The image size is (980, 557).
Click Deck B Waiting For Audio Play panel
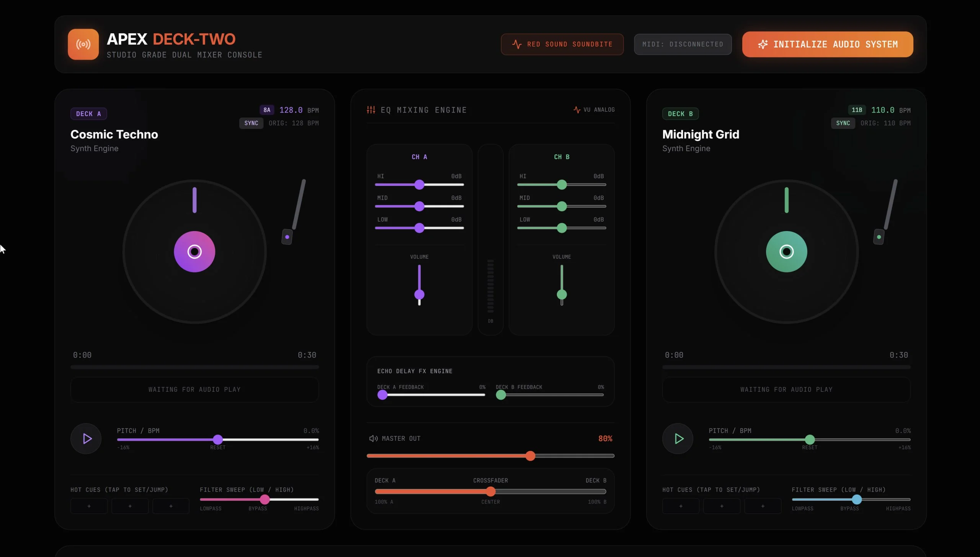(x=786, y=389)
